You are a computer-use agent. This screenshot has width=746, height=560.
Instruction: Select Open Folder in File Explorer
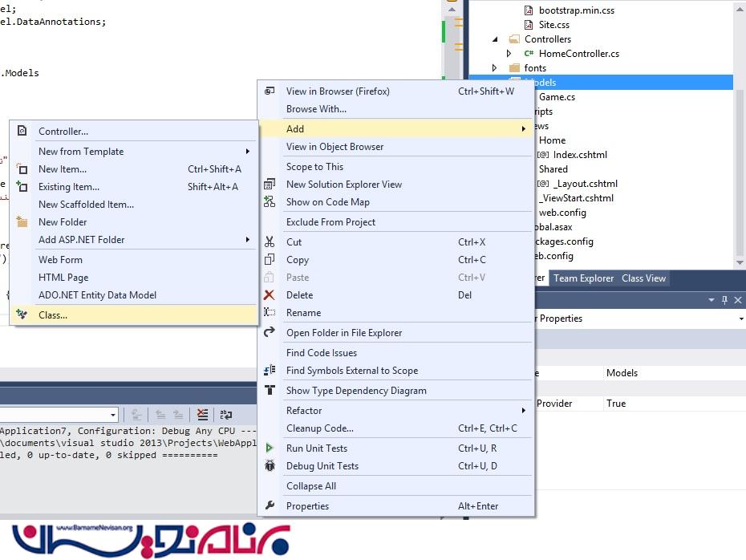344,333
